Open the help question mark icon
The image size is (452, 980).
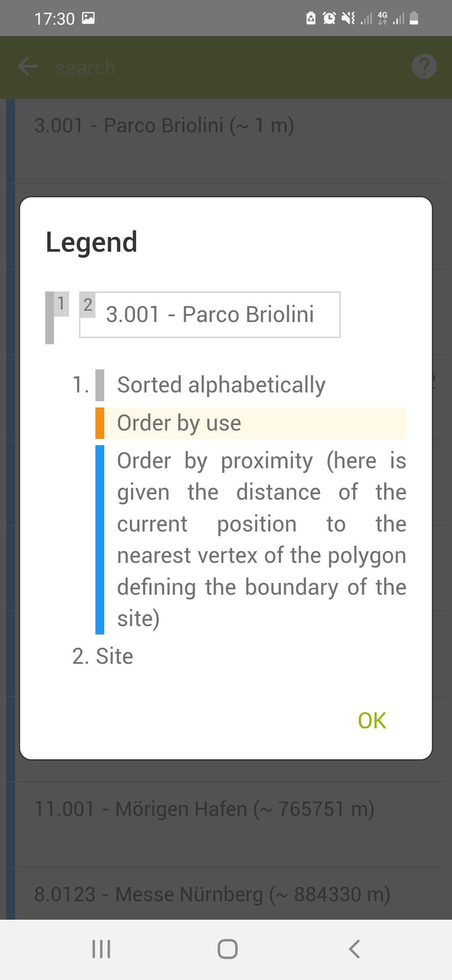tap(424, 67)
